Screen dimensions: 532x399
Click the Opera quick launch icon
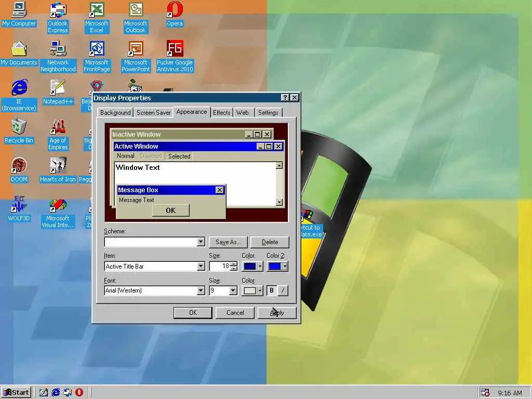(79, 392)
